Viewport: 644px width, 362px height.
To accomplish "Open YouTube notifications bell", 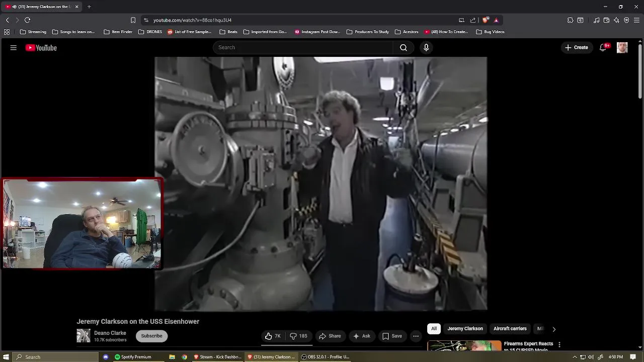I will [x=603, y=47].
